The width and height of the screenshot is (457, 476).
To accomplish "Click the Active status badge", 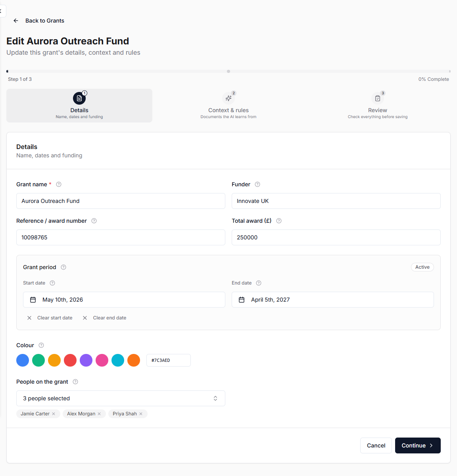I will pyautogui.click(x=422, y=267).
